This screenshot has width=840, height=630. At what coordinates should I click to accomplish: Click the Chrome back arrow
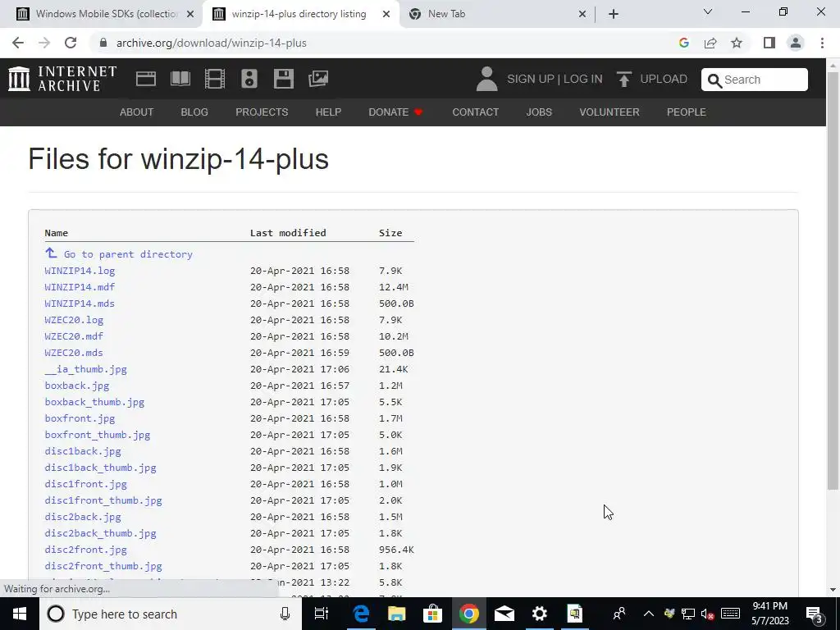coord(18,43)
